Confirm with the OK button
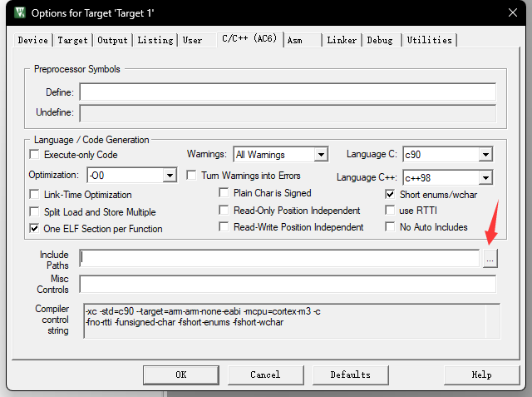 (x=181, y=375)
